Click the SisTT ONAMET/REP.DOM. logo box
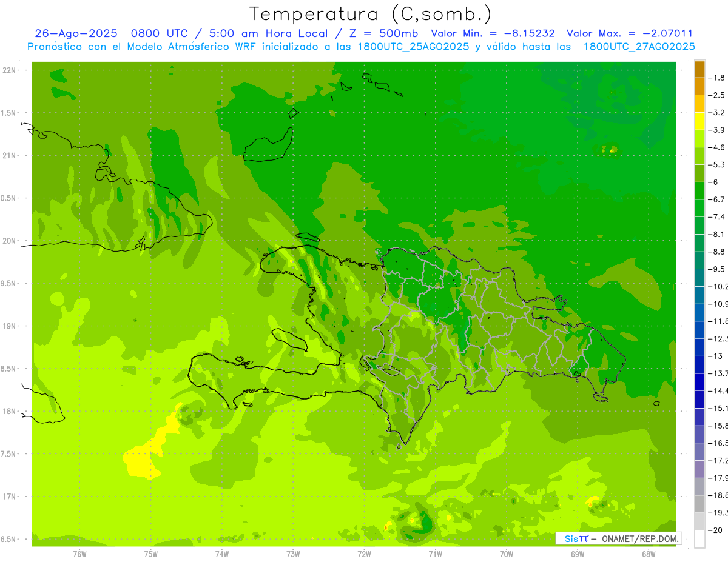728x562 pixels. 618,538
